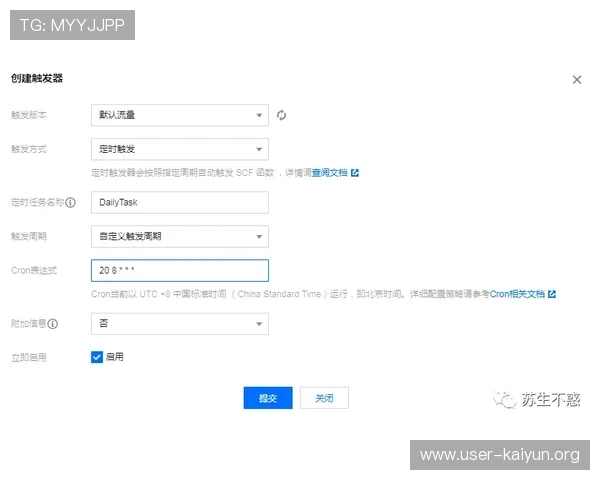This screenshot has width=600, height=480.
Task: Open info tooltip next to 定时任务名称
Action: pyautogui.click(x=70, y=202)
